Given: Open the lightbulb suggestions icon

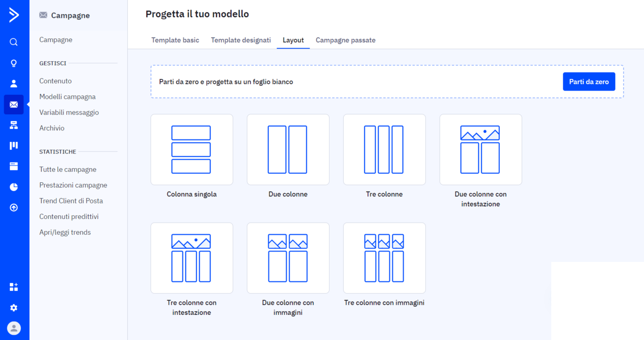Looking at the screenshot, I should coord(14,62).
